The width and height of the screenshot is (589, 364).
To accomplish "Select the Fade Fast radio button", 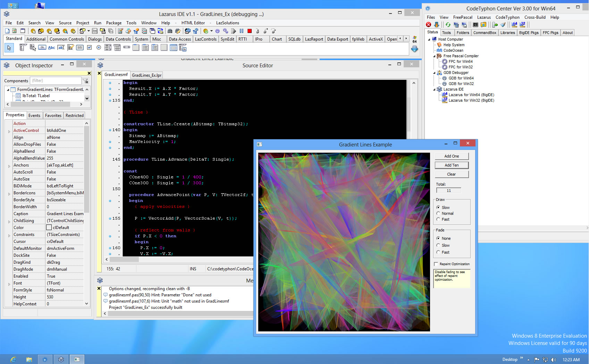I will 438,252.
